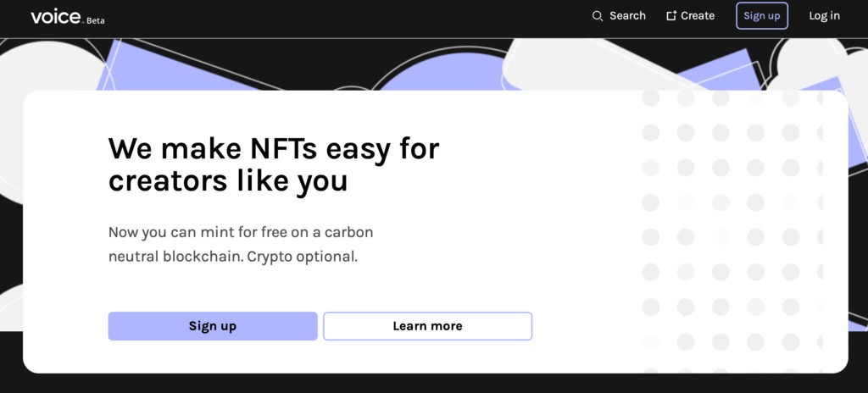Image resolution: width=868 pixels, height=393 pixels.
Task: Click the Learn more button
Action: (x=427, y=326)
